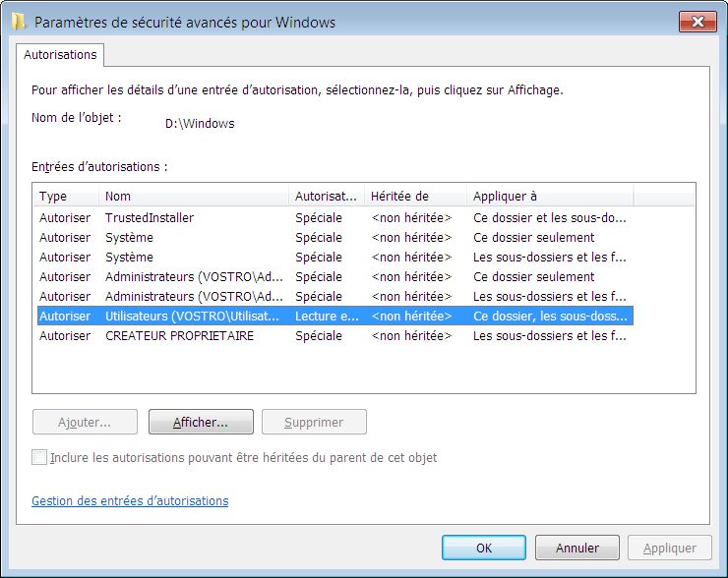The width and height of the screenshot is (728, 578).
Task: Sort entries by the Type column header
Action: coord(66,196)
